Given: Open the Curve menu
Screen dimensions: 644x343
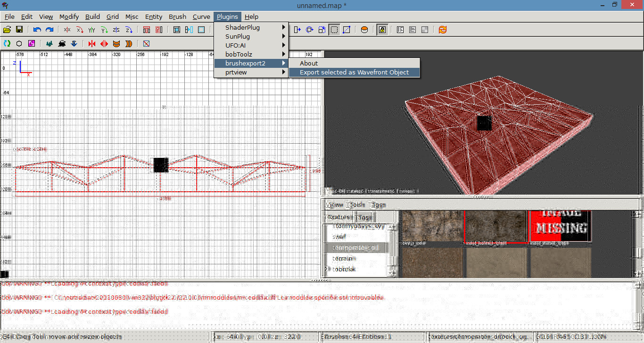Looking at the screenshot, I should pos(201,16).
